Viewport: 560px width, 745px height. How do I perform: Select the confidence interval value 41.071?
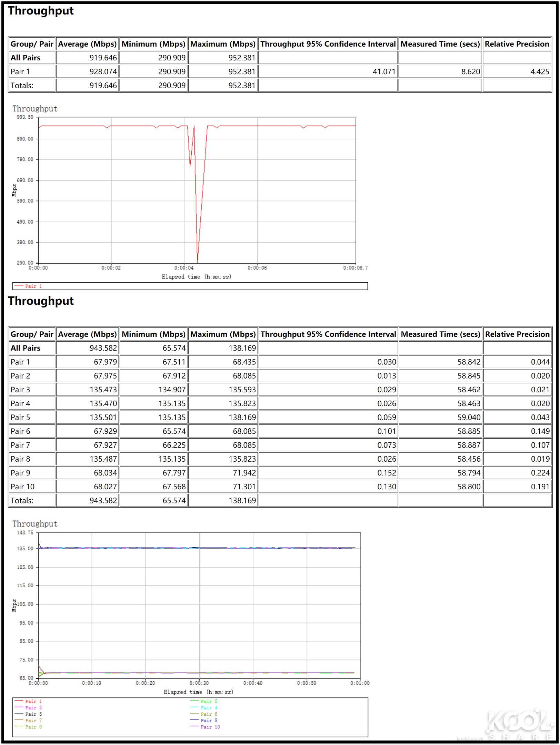384,71
